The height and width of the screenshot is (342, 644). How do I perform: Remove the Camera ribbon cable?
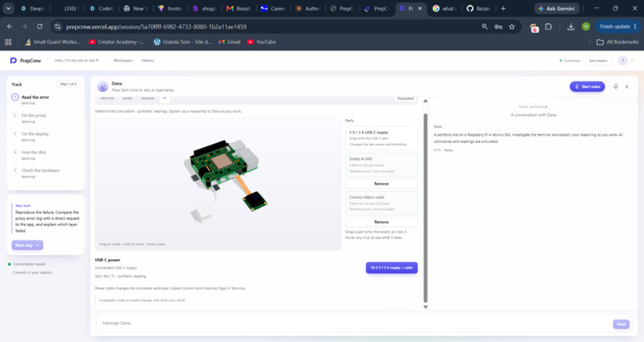tap(381, 221)
